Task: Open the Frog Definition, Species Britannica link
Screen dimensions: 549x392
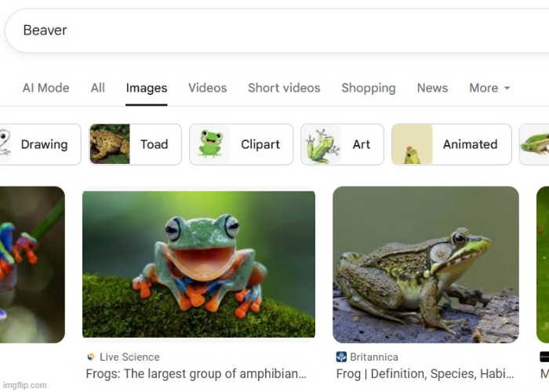Action: click(424, 374)
